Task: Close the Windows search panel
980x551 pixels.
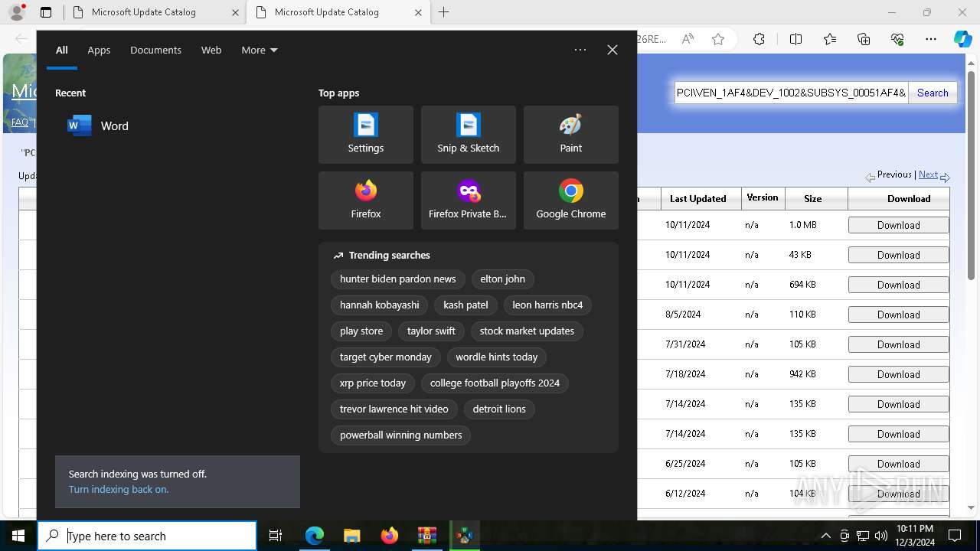Action: click(x=612, y=50)
